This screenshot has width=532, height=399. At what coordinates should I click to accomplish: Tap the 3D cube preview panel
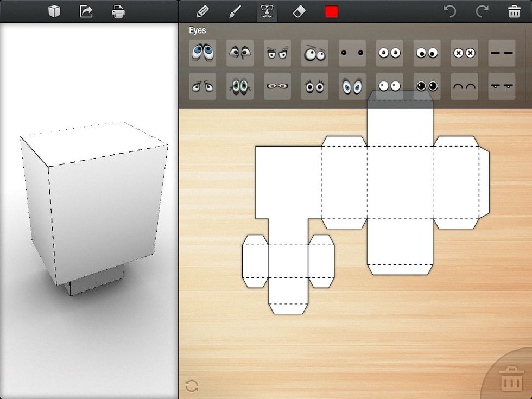pyautogui.click(x=88, y=212)
